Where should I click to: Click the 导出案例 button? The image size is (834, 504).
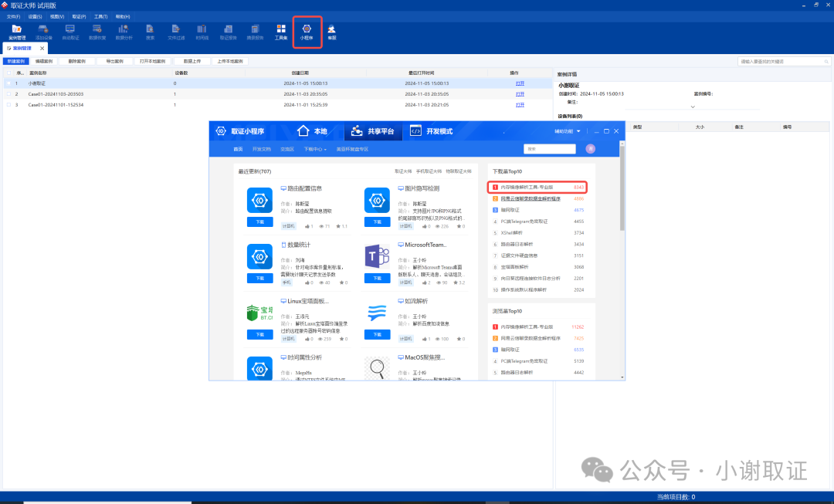114,62
